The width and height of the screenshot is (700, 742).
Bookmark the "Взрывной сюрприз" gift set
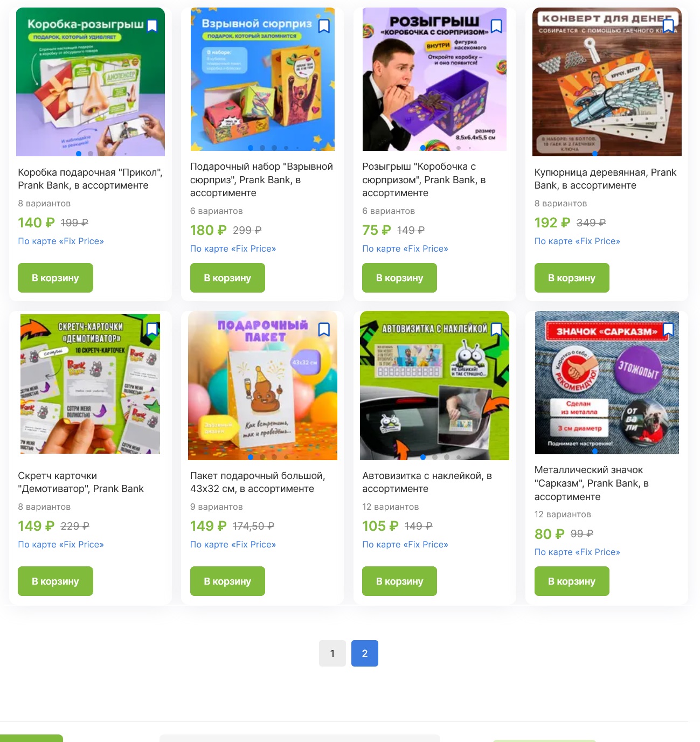coord(324,25)
